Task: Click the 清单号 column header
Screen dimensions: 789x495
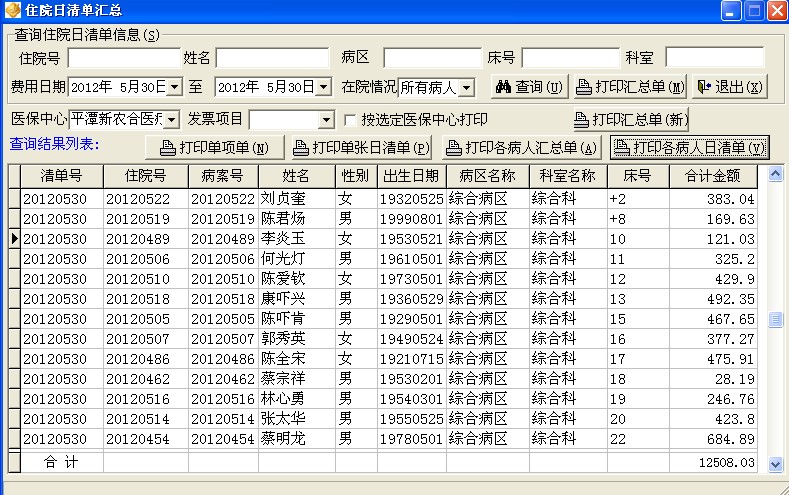Action: [61, 176]
